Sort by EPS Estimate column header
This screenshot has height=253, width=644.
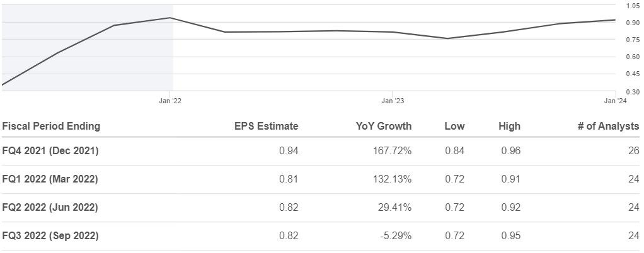pyautogui.click(x=266, y=126)
